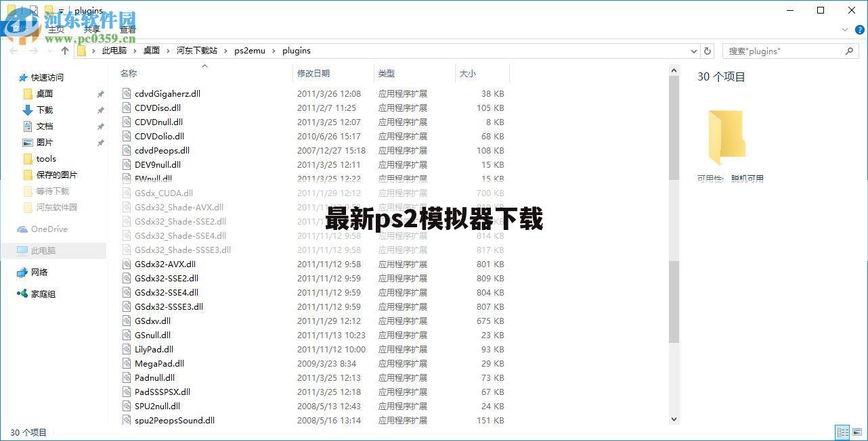Viewport: 868px width, 441px height.
Task: Open the tools folder in sidebar
Action: pos(46,158)
